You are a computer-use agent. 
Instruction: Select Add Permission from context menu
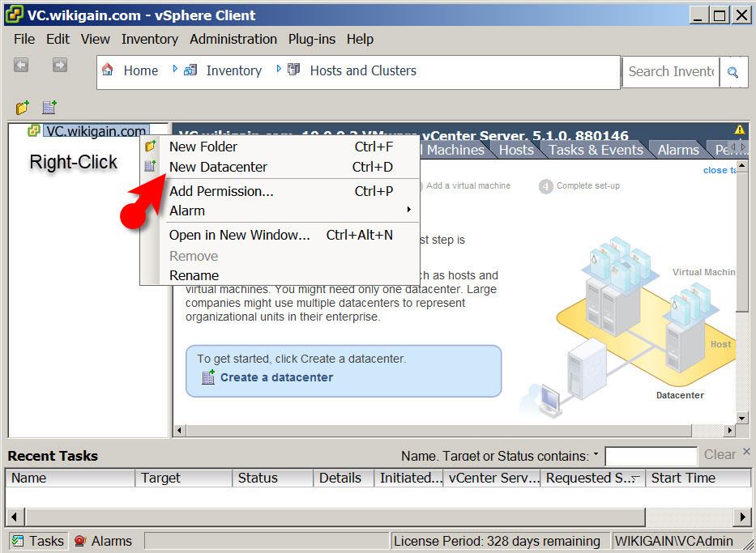[221, 191]
